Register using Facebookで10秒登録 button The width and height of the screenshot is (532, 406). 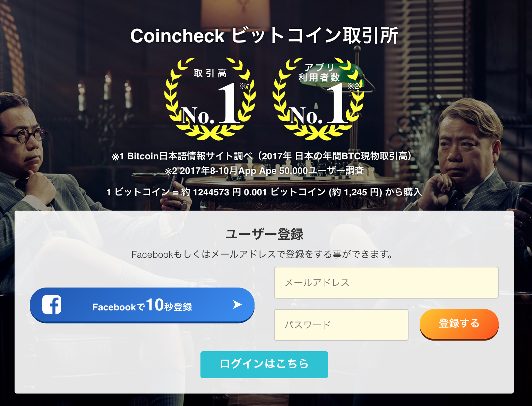142,305
